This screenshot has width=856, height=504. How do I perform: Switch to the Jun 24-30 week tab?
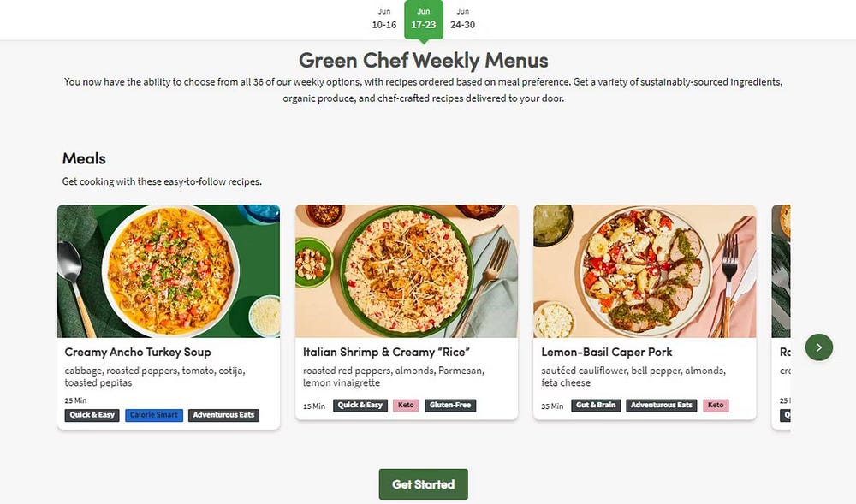(462, 19)
